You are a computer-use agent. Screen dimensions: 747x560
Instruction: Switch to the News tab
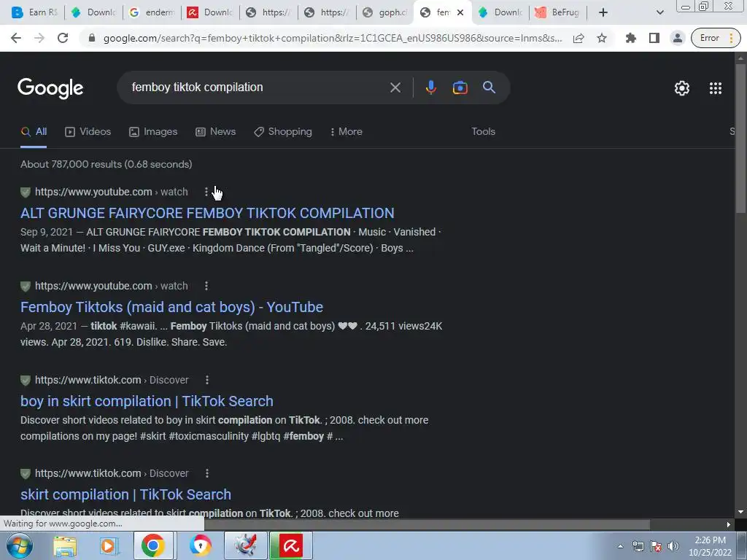tap(216, 132)
